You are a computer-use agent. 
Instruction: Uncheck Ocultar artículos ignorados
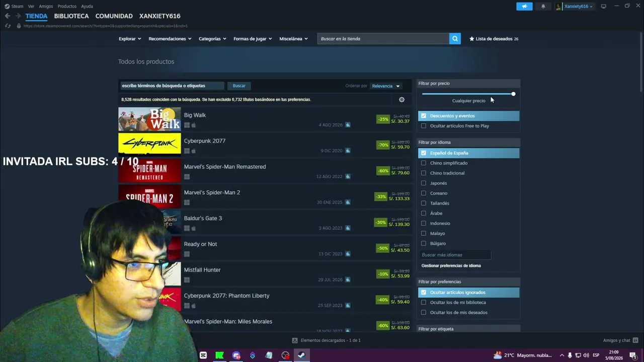click(424, 292)
